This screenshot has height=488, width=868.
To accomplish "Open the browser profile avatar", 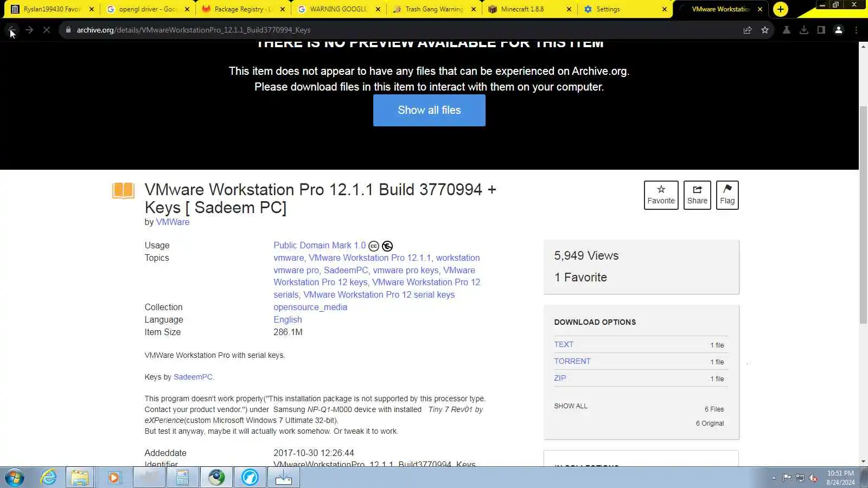I will click(x=839, y=30).
